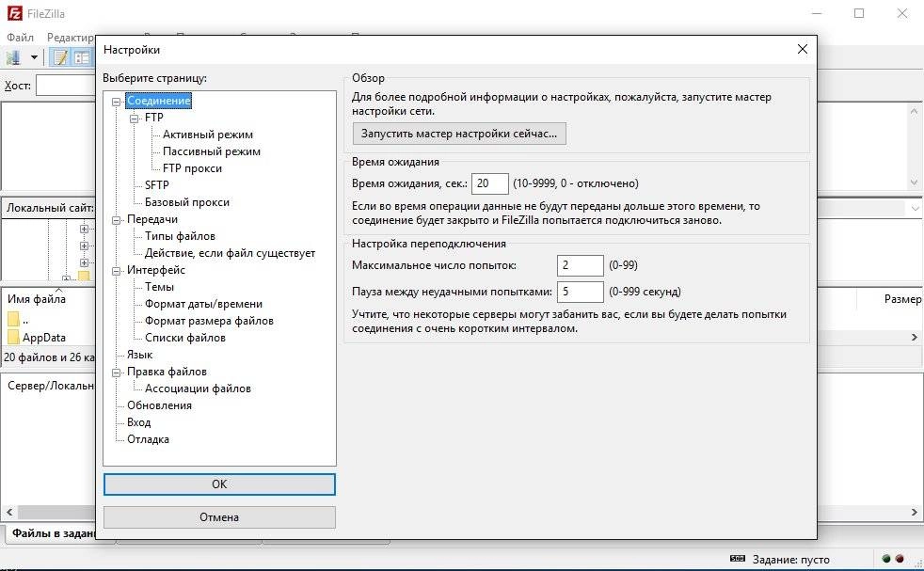Select the parent directory '..' folder icon
This screenshot has height=571, width=924.
point(13,320)
